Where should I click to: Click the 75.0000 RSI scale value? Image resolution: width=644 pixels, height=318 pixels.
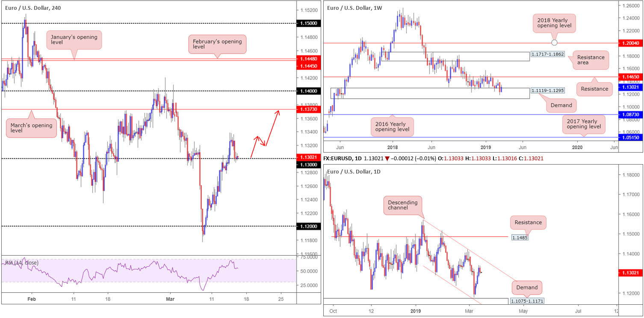click(308, 258)
